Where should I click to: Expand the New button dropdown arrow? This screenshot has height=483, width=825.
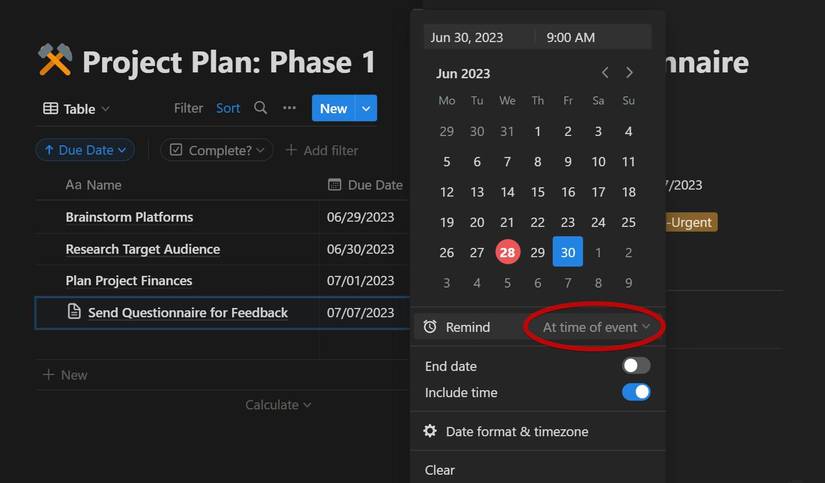(366, 108)
